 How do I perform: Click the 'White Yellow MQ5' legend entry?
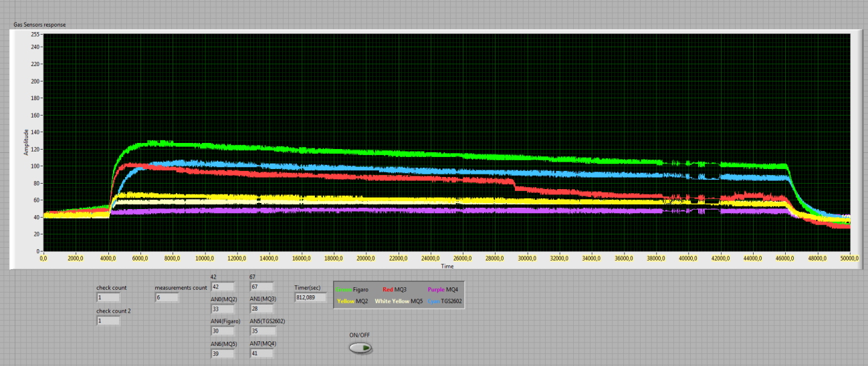coord(399,301)
